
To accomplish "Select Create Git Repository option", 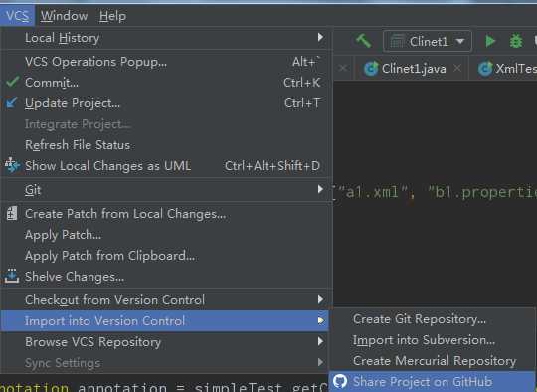I will click(x=420, y=319).
